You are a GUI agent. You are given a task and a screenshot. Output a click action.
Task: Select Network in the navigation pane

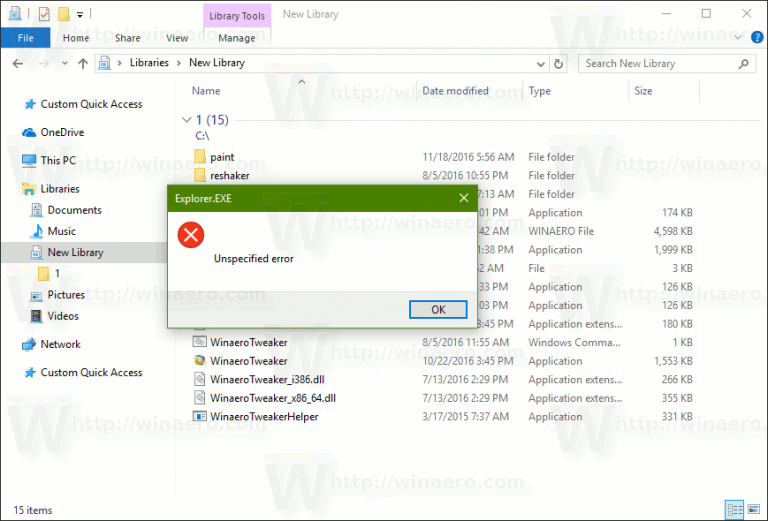(60, 344)
